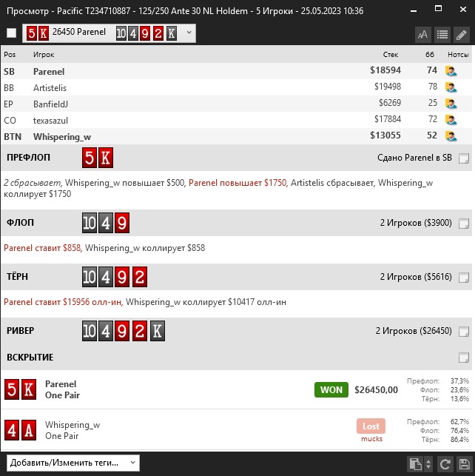Open notes icon for Artistelis
475x476 pixels.
(x=451, y=87)
